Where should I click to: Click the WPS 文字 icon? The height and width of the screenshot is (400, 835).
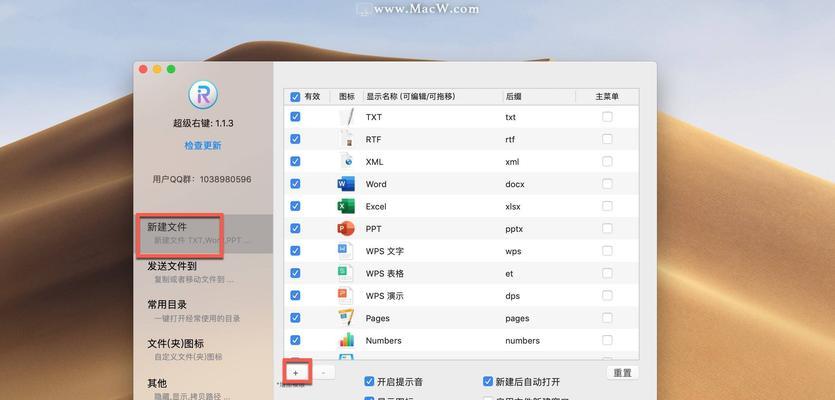click(345, 251)
